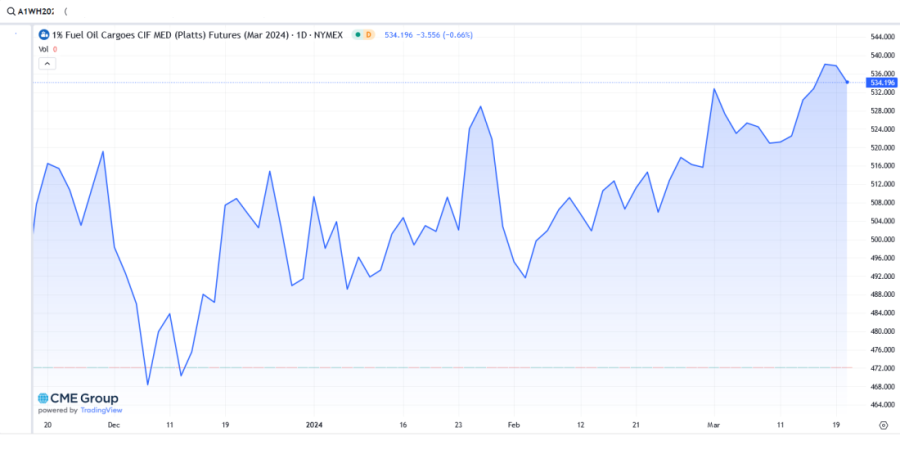The height and width of the screenshot is (459, 900).
Task: Click the search magnifier icon
Action: [x=9, y=10]
